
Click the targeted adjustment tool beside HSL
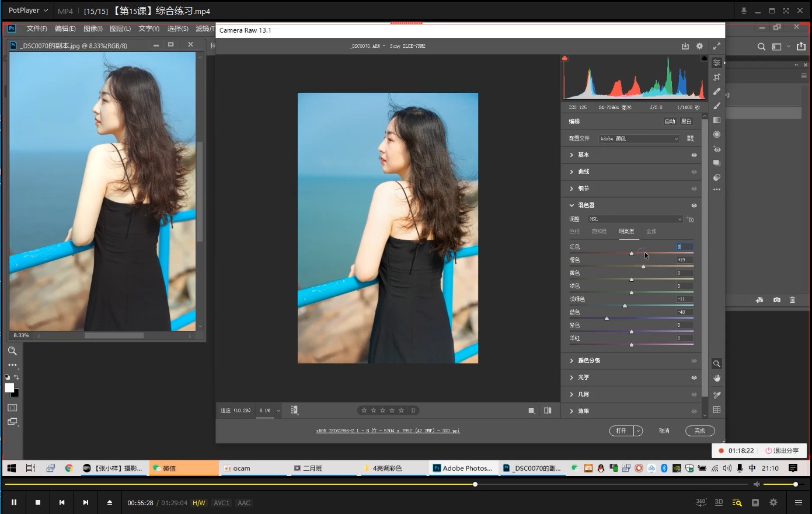coord(691,219)
